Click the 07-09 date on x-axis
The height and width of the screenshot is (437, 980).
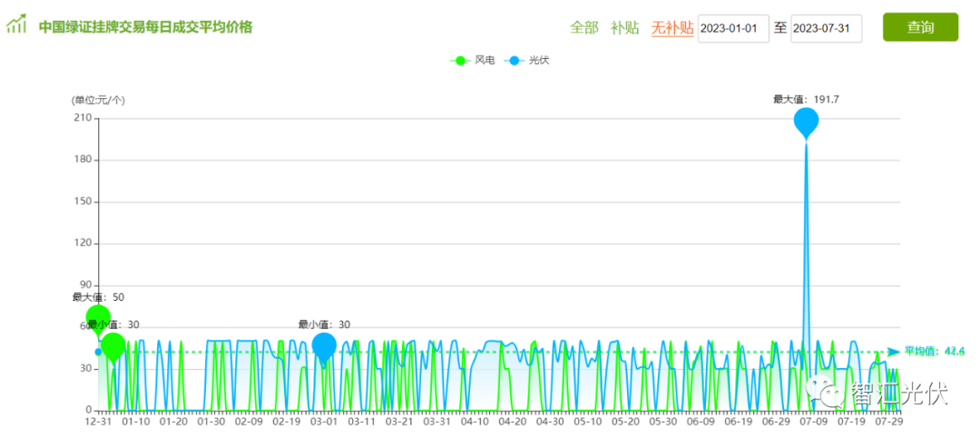[x=813, y=422]
